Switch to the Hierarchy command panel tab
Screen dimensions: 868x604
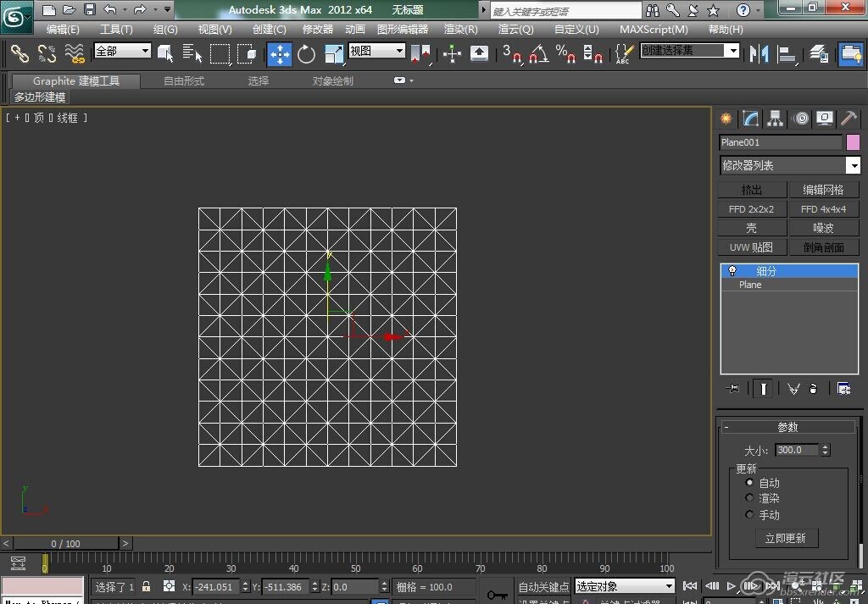tap(775, 119)
